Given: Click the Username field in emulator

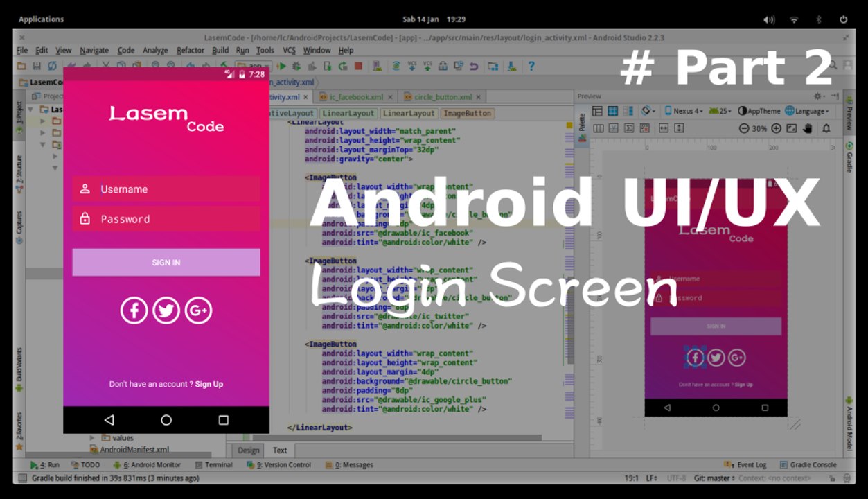Looking at the screenshot, I should [x=166, y=189].
